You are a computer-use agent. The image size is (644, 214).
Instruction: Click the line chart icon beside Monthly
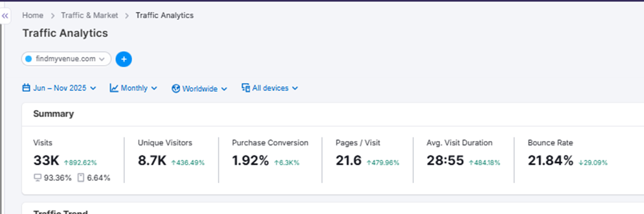point(114,88)
